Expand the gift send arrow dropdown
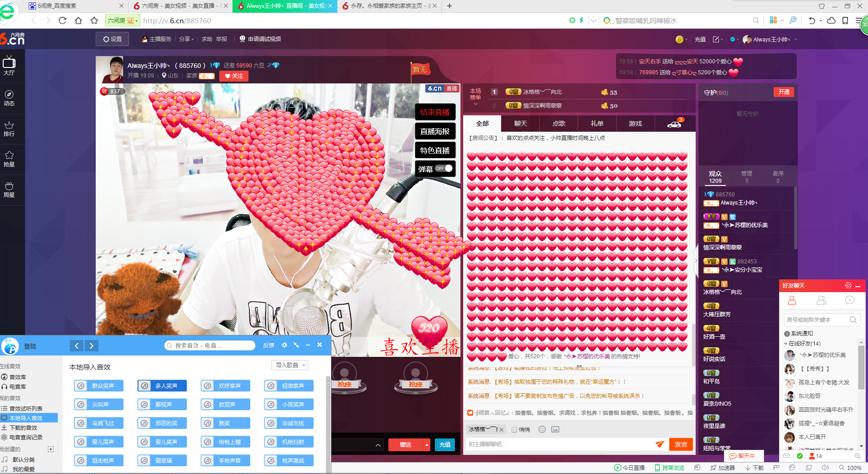 [427, 445]
